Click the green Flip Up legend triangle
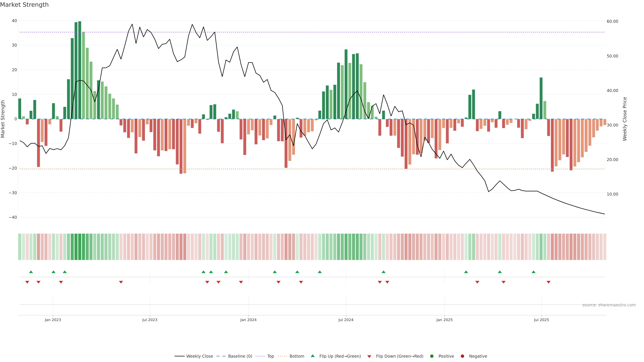Screen dimensions: 644x362 (x=312, y=356)
